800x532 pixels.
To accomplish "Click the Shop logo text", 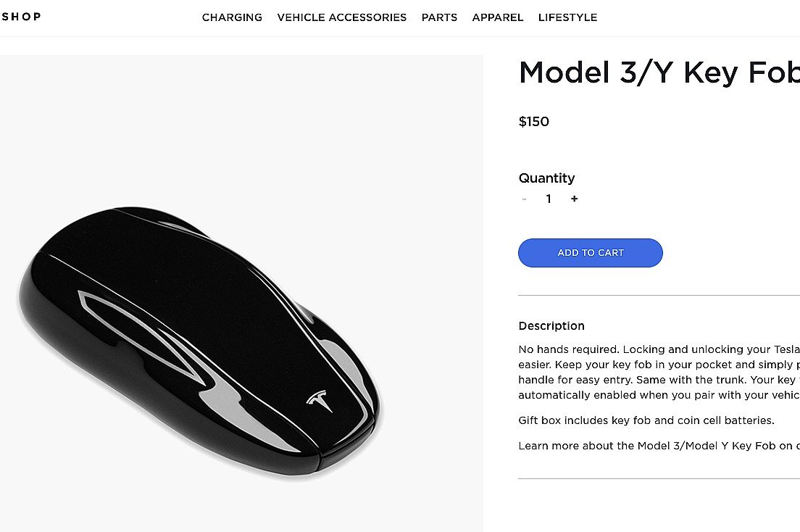I will (x=20, y=17).
